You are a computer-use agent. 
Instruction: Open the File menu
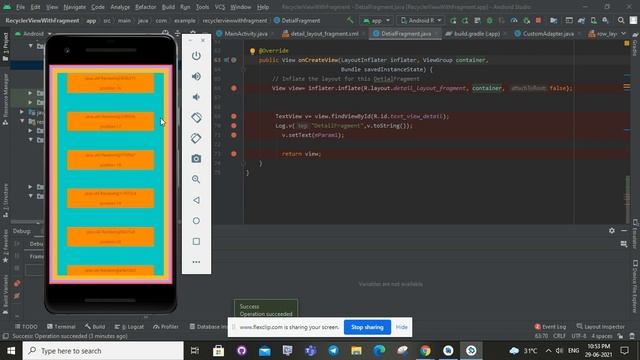(x=20, y=7)
